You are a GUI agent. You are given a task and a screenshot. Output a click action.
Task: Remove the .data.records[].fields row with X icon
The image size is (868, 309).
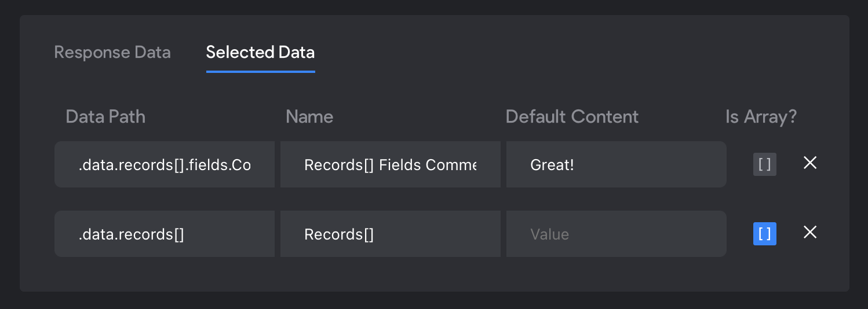tap(810, 163)
